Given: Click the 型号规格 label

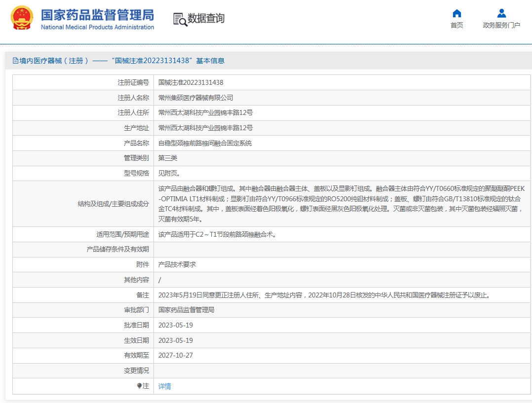Looking at the screenshot, I should [x=136, y=173].
